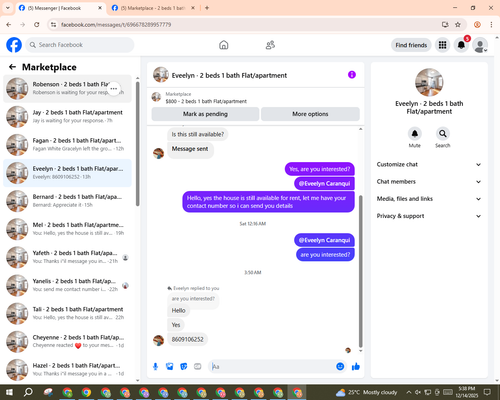Open the Facebook logo home link

point(14,45)
